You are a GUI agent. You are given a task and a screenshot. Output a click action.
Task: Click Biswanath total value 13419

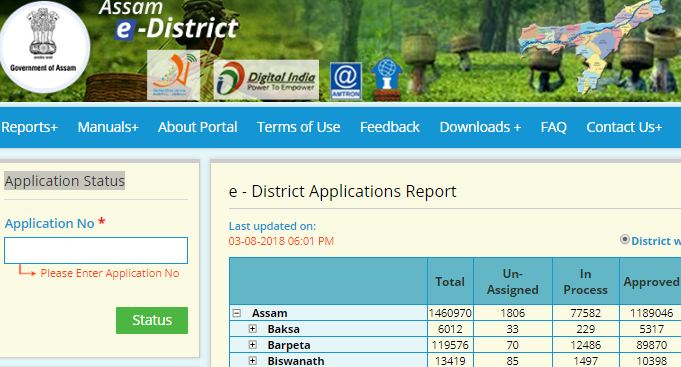[x=450, y=361]
